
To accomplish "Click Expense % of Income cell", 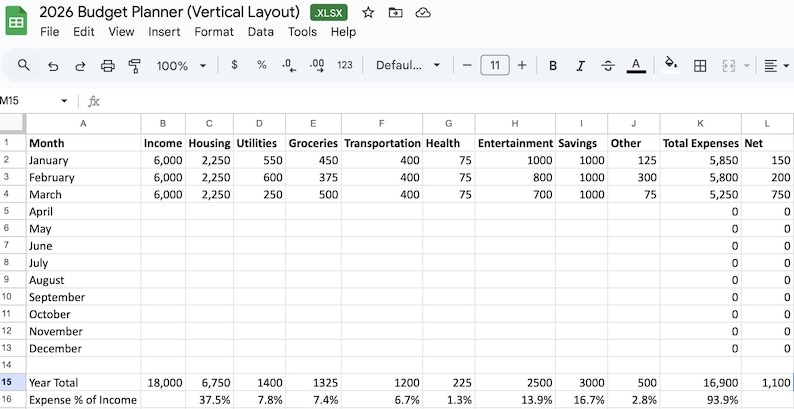I will (x=84, y=399).
